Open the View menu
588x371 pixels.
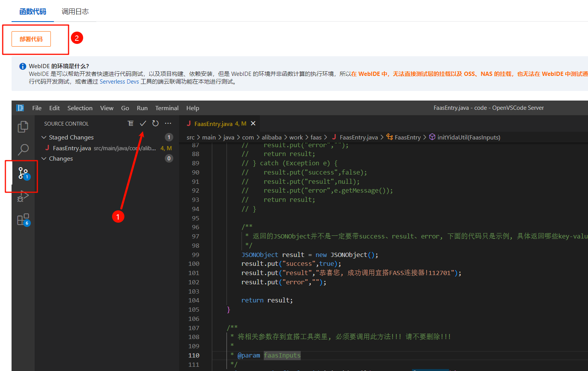107,108
